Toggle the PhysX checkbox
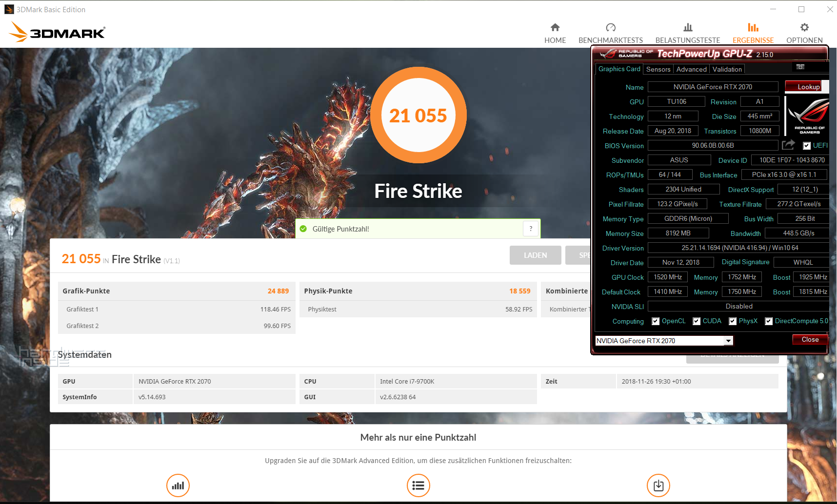 click(733, 321)
